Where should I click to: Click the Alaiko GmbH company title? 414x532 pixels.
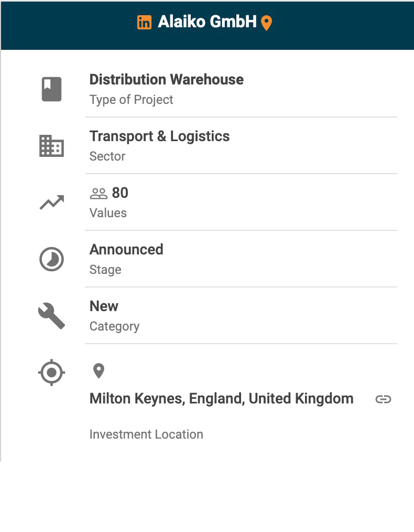[x=207, y=22]
